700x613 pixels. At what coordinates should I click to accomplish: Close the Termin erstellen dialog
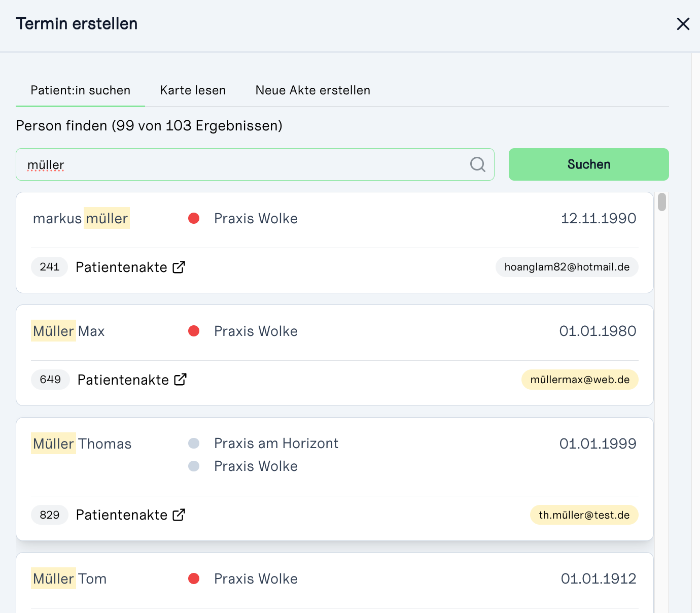pos(683,24)
